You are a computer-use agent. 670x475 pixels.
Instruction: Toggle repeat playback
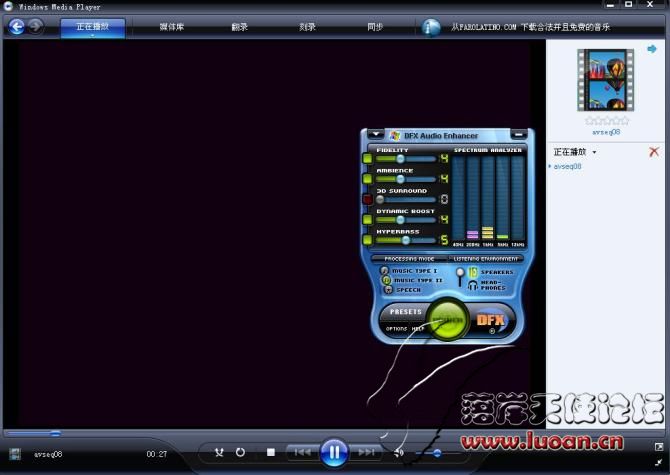[x=240, y=452]
